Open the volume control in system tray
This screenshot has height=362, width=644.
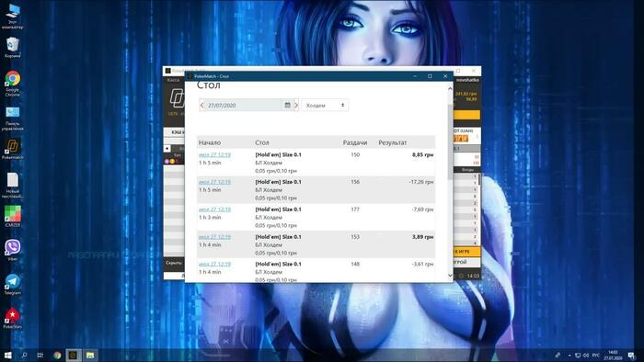pyautogui.click(x=586, y=355)
